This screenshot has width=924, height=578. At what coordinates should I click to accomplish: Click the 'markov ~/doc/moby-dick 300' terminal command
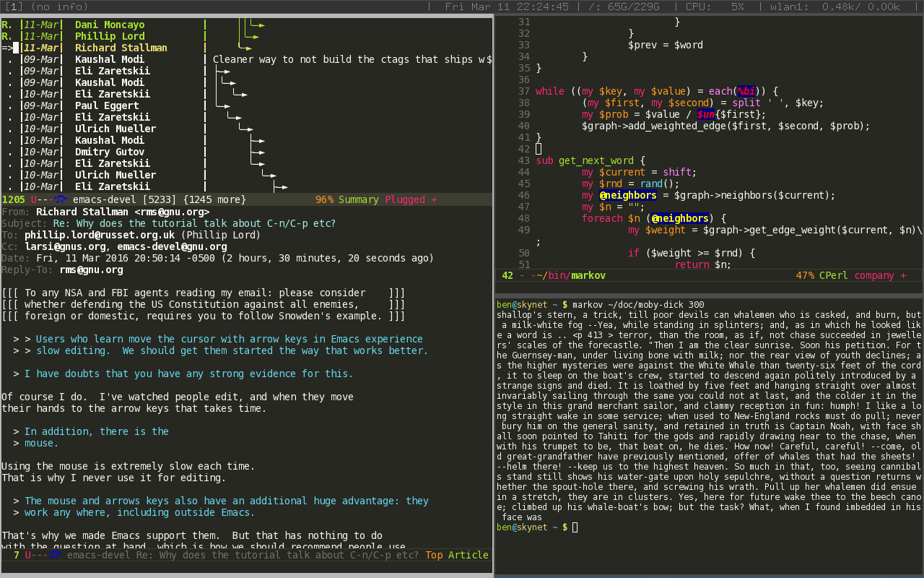[x=638, y=304]
